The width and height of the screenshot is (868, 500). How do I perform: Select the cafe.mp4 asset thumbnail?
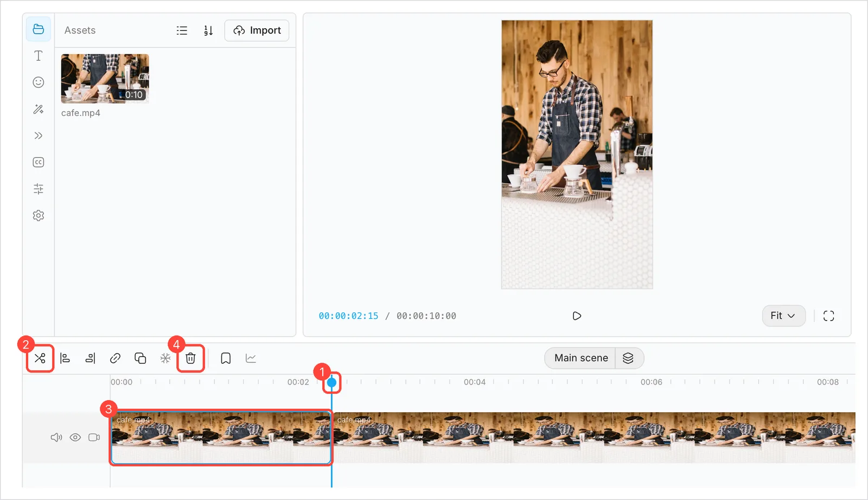point(105,79)
